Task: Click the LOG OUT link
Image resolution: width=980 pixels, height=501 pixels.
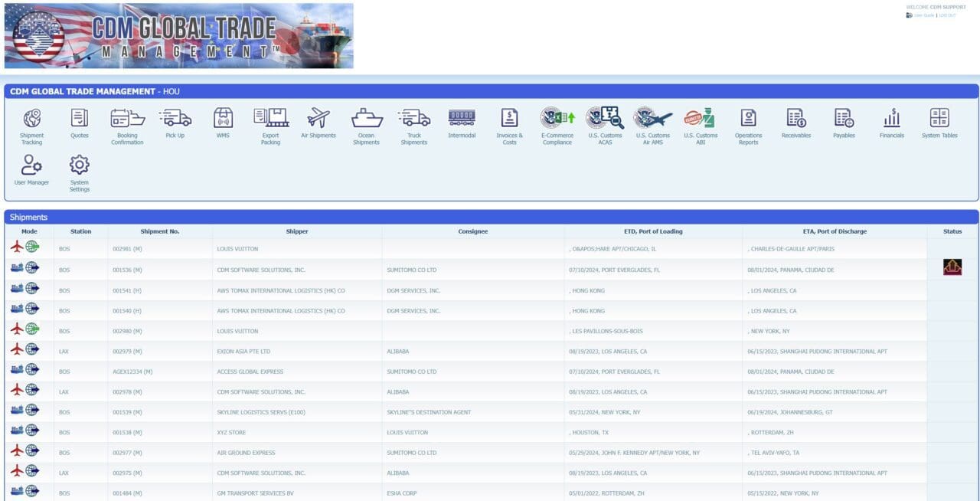Action: pyautogui.click(x=947, y=15)
